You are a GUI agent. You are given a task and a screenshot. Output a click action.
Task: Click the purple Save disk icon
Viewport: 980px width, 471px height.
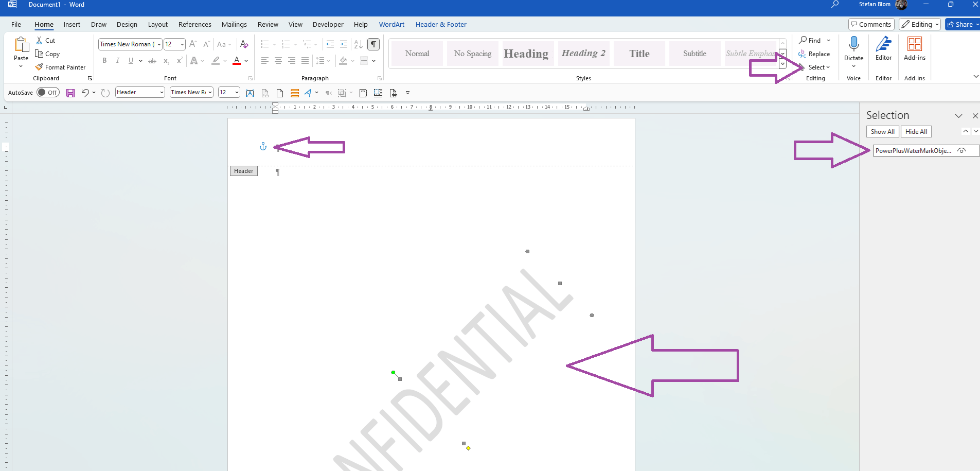[x=70, y=93]
